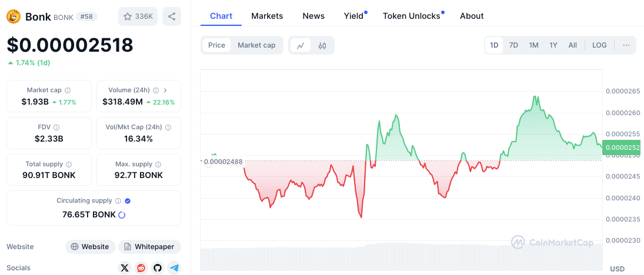Select candlestick chart type icon
Image resolution: width=644 pixels, height=275 pixels.
click(x=322, y=46)
